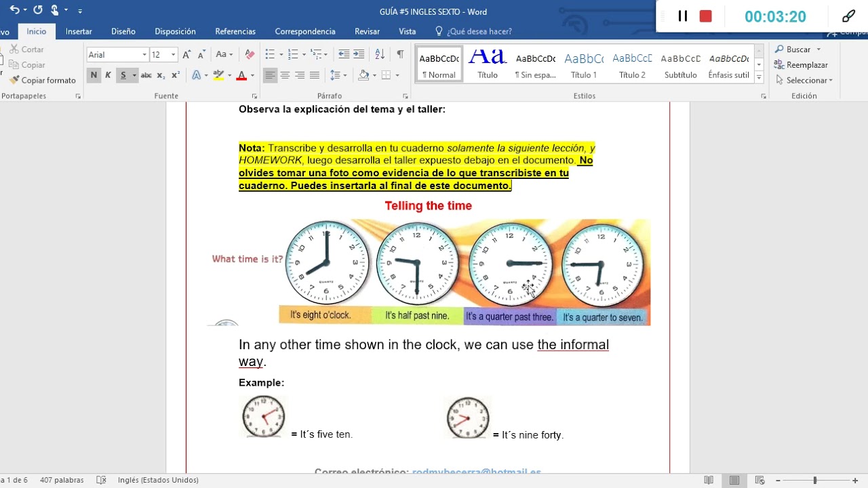Pause the screen recording
The image size is (868, 488).
click(683, 16)
